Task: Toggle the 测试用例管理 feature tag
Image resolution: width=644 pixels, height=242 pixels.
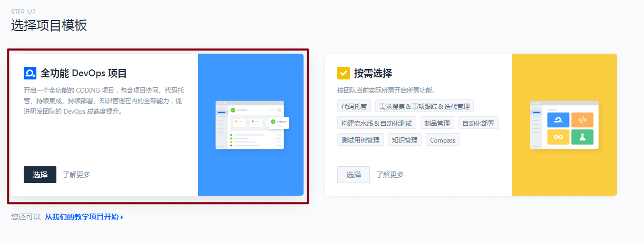Action: 360,140
